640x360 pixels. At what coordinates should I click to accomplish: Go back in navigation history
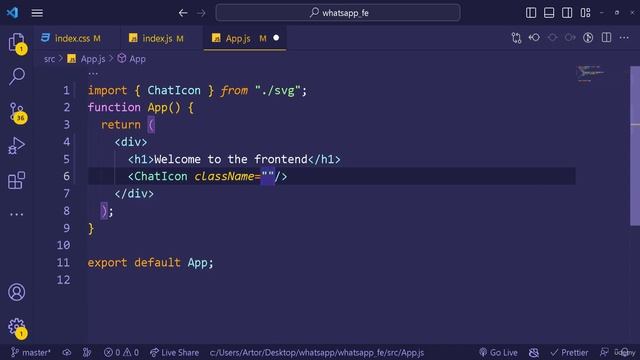point(183,13)
